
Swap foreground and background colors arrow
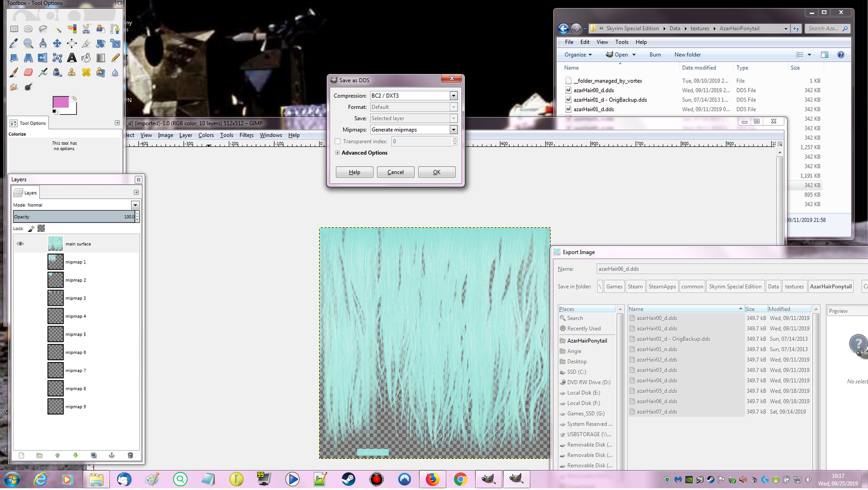(x=74, y=98)
